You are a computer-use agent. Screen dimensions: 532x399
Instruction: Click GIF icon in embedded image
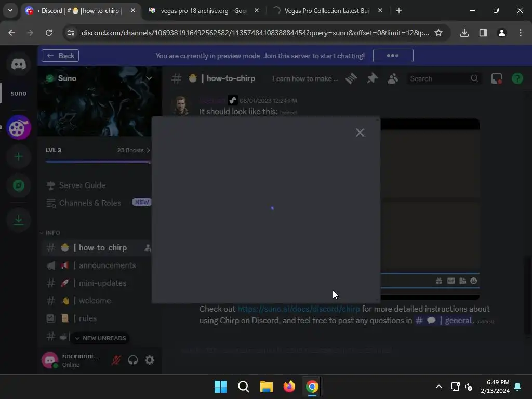[451, 281]
